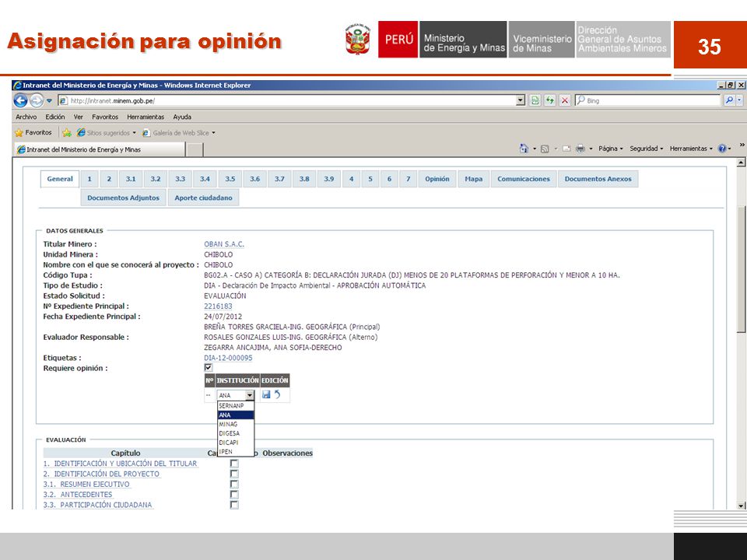Screen dimensions: 747x560
Task: Check box for Antecedentes row
Action: click(x=234, y=495)
